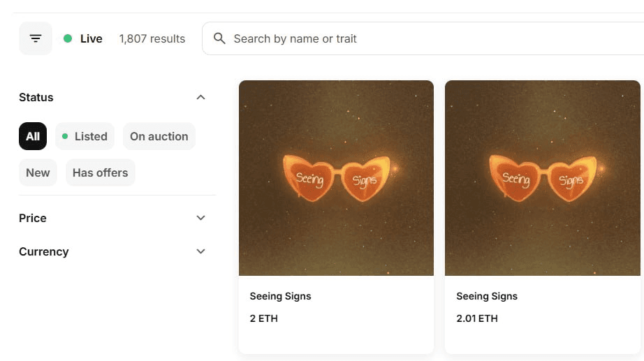Toggle the Listed status filter
This screenshot has height=361, width=644.
(x=85, y=136)
